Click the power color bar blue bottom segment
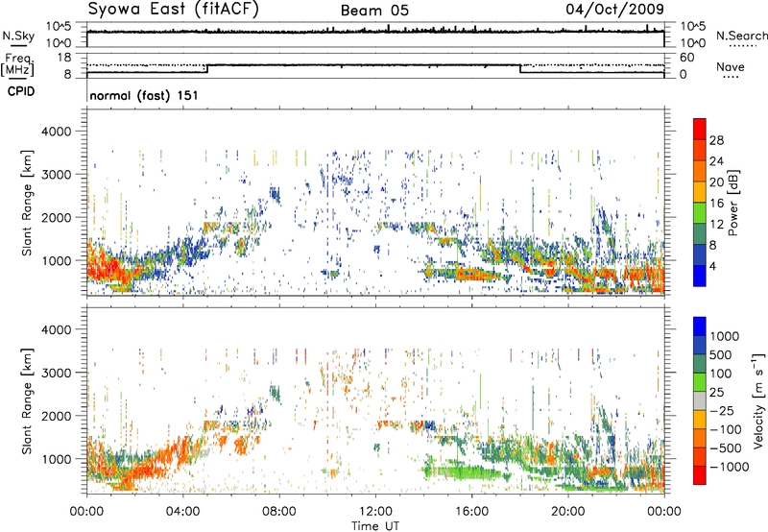 click(x=700, y=276)
